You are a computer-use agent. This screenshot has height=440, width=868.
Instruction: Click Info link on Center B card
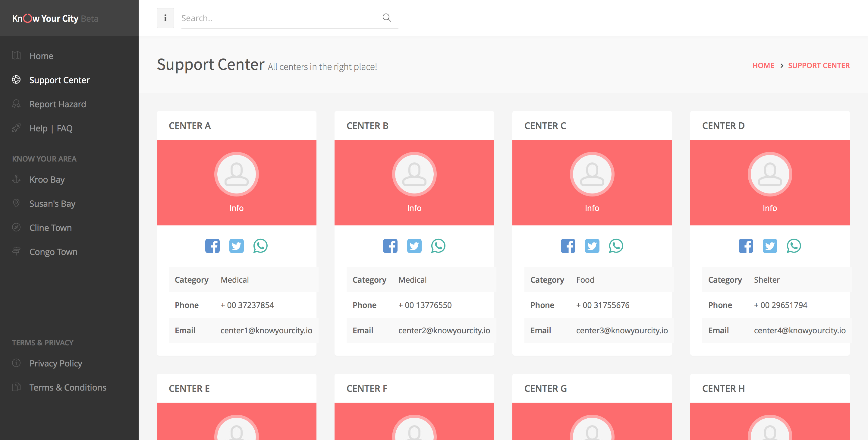point(414,208)
